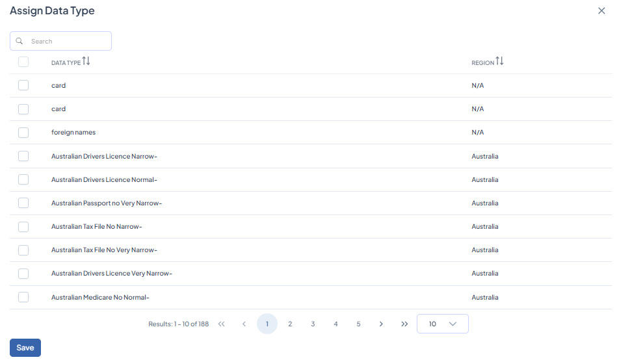The height and width of the screenshot is (364, 617).
Task: Open page 5 of results
Action: click(358, 324)
